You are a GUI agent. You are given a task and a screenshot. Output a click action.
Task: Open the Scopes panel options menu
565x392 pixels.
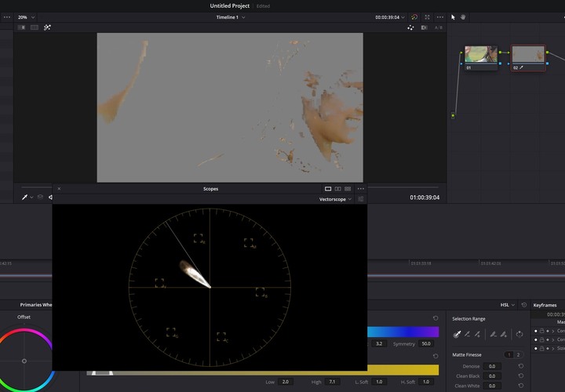pos(361,189)
